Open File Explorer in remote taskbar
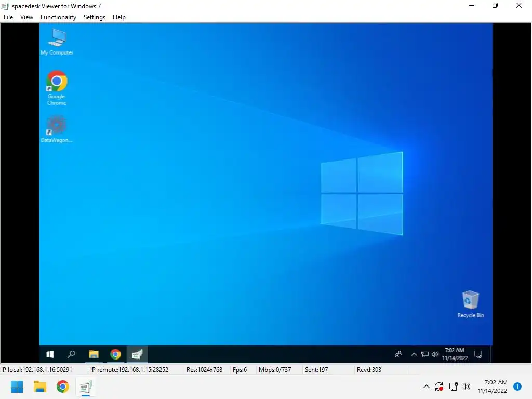This screenshot has height=399, width=532. tap(94, 354)
